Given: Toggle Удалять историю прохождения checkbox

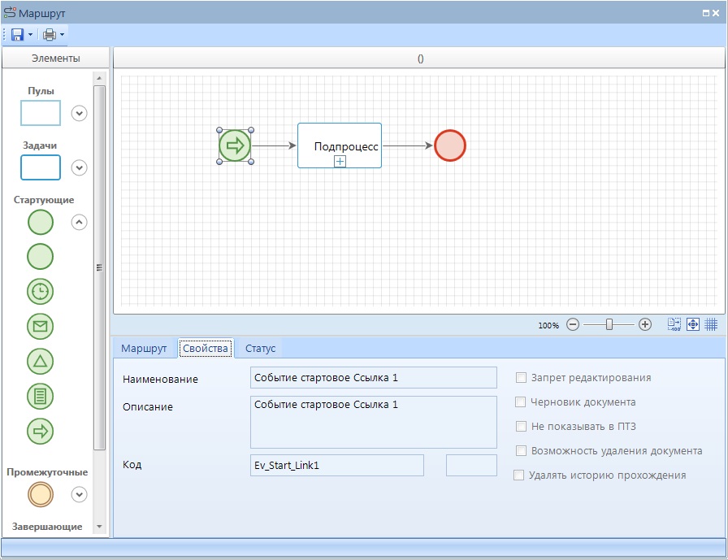Looking at the screenshot, I should [519, 475].
